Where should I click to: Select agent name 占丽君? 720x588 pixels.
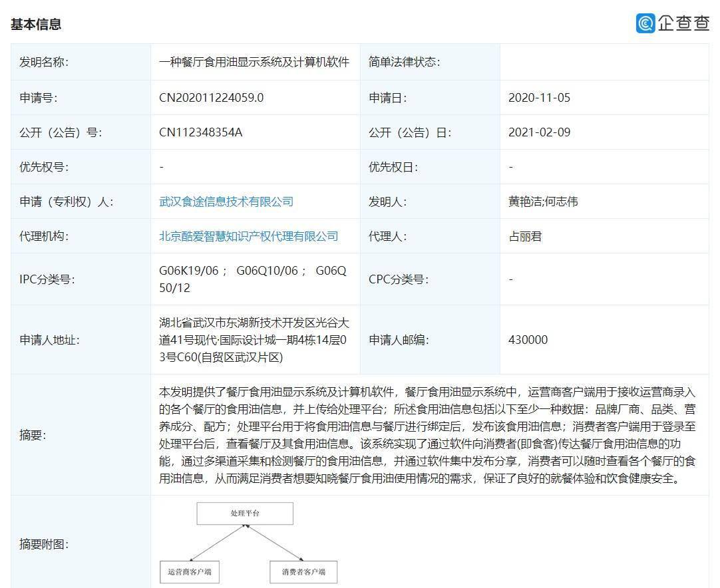pos(525,236)
